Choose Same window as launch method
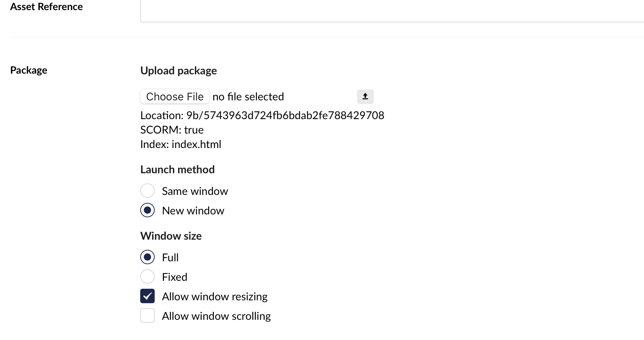 [147, 191]
